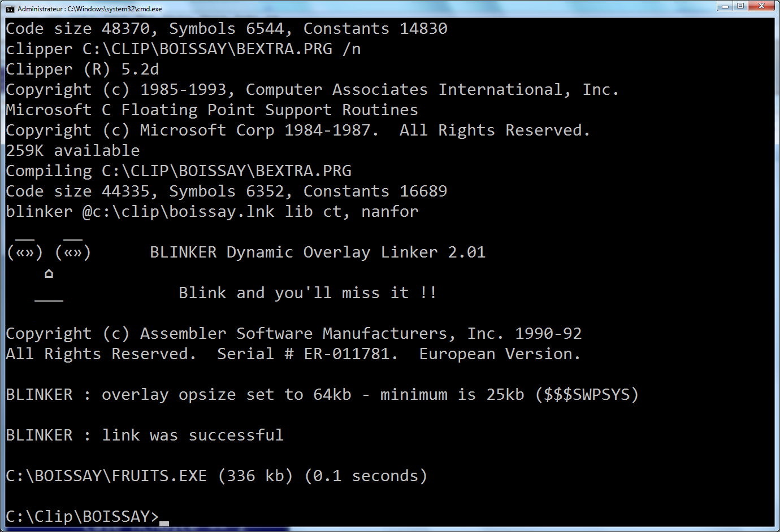Screen dimensions: 780x532
Task: Click the title bar text 'Administrateur : C:\Windows\system32\cmd.exe'
Action: coord(90,9)
